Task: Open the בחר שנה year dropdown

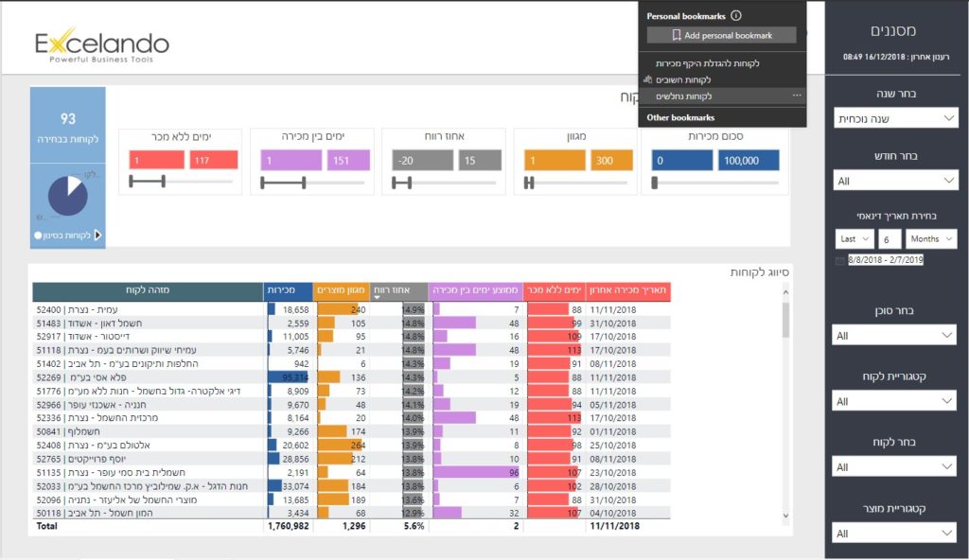Action: [x=896, y=118]
